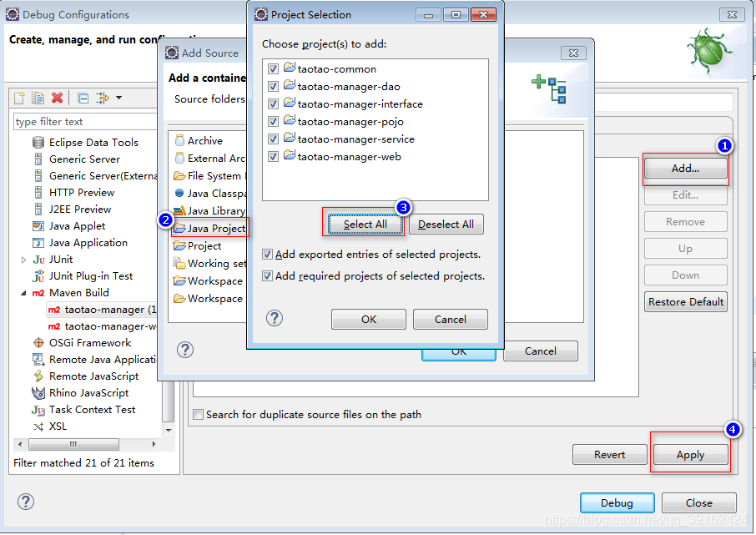This screenshot has width=756, height=535.
Task: Click the Filter launch configurations icon
Action: coord(102,98)
